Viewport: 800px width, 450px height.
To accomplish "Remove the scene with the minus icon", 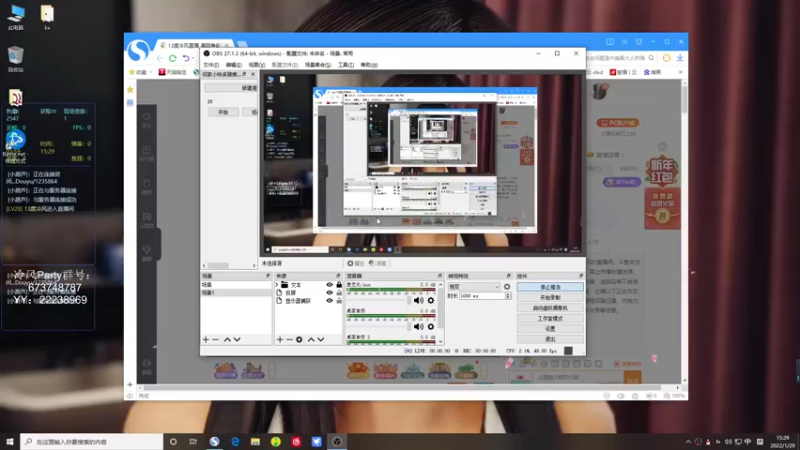I will pyautogui.click(x=215, y=340).
